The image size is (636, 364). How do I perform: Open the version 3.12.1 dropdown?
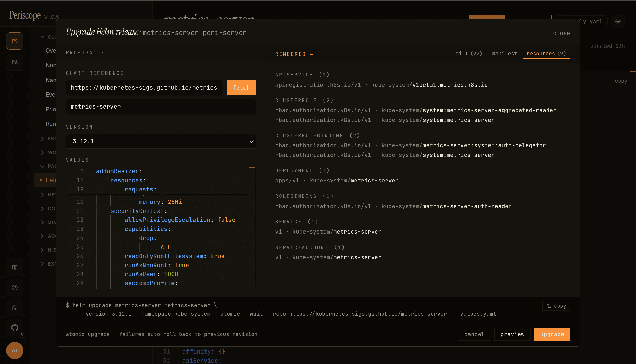coord(161,141)
